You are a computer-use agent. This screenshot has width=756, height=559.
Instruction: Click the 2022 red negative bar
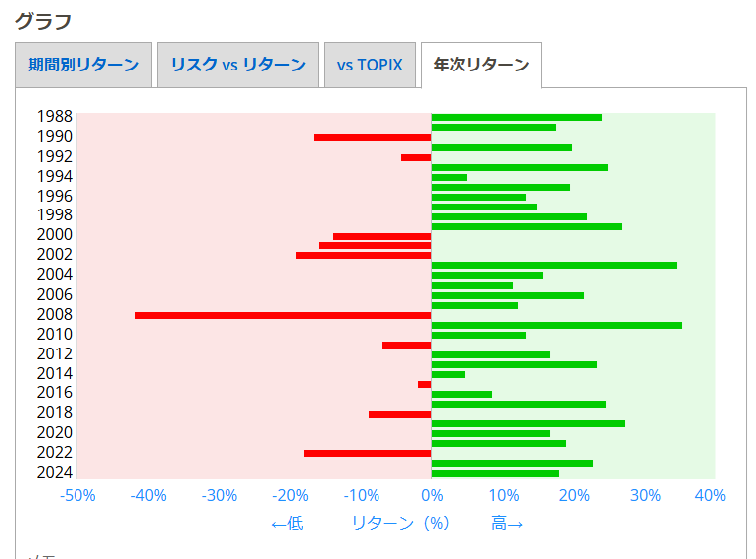[x=368, y=453]
